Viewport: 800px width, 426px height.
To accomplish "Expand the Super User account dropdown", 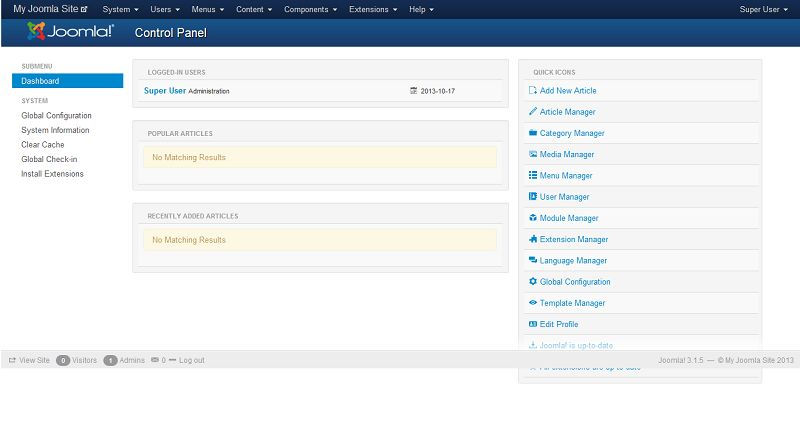I will point(765,9).
